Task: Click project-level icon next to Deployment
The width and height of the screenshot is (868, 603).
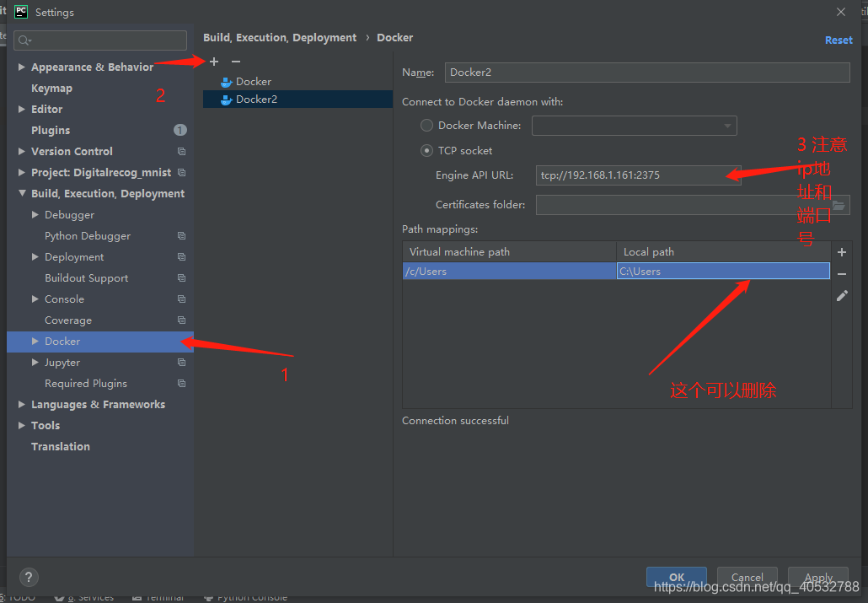Action: point(181,256)
